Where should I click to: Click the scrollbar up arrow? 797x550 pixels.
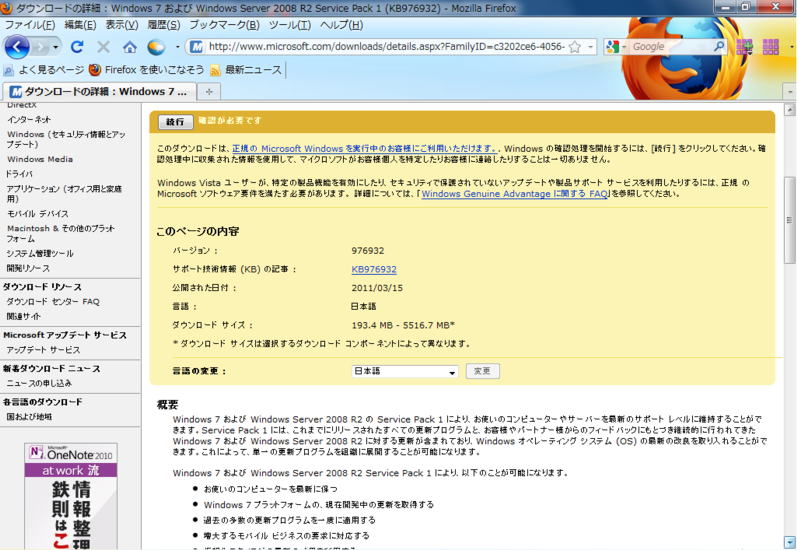789,109
